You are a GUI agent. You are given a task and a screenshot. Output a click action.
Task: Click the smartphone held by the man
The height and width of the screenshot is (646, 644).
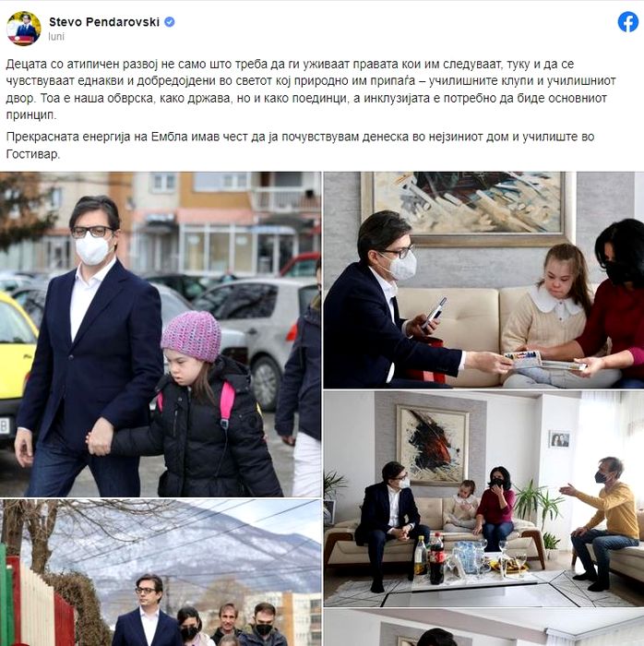[434, 313]
